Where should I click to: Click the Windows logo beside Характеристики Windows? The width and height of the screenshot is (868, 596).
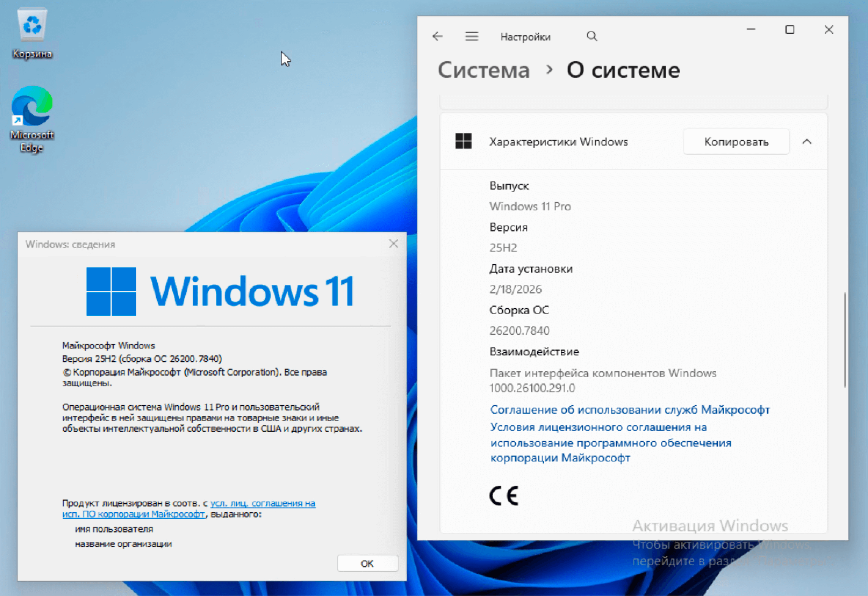point(463,141)
